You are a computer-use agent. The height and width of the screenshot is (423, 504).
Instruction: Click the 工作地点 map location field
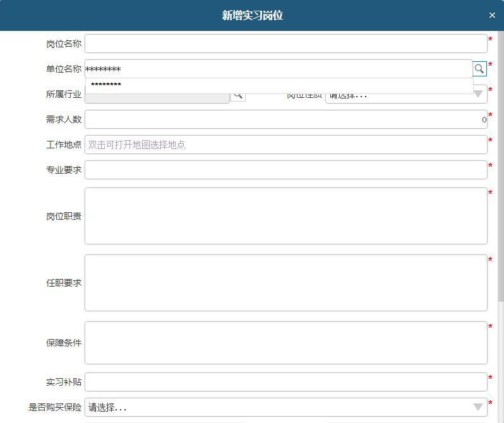click(x=285, y=145)
